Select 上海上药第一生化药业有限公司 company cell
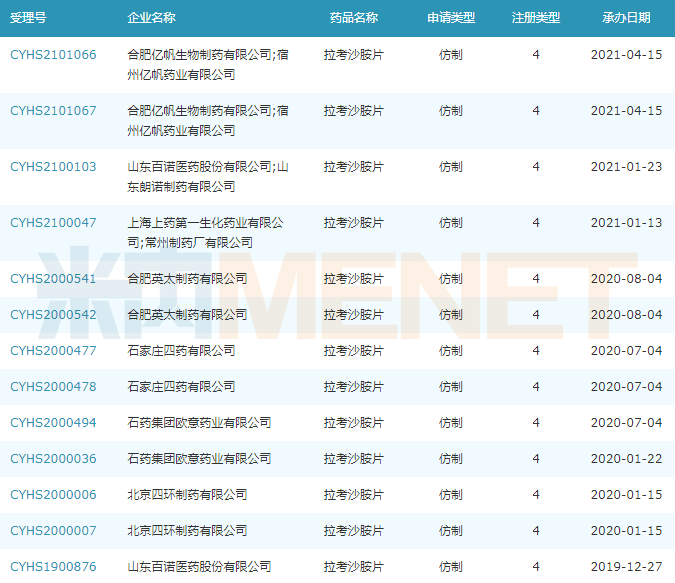 206,233
